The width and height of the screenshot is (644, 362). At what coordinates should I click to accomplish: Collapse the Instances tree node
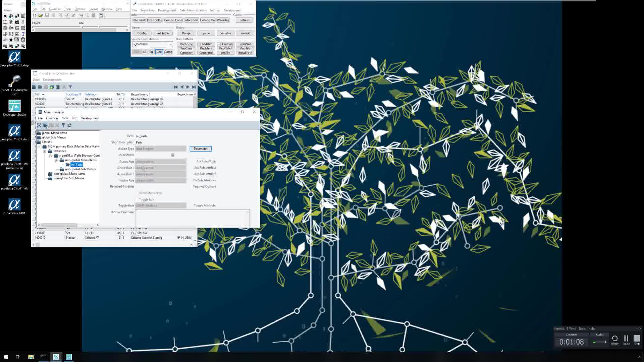click(45, 151)
